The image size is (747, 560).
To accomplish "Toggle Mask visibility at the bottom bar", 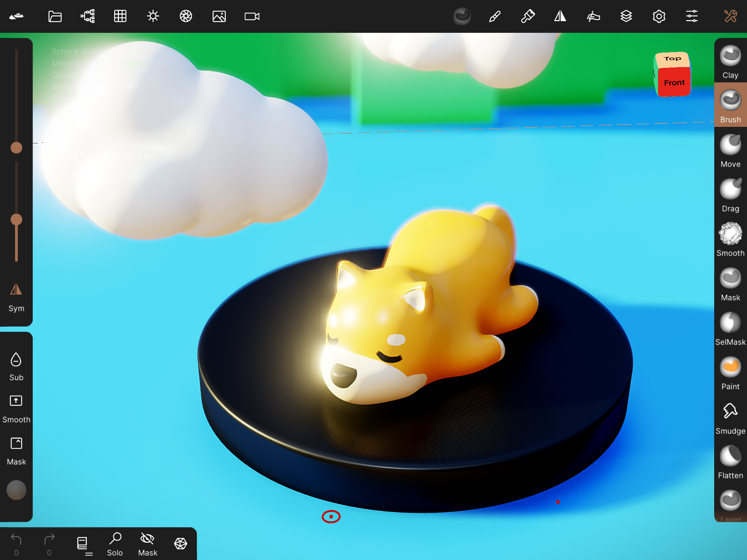I will 147,543.
